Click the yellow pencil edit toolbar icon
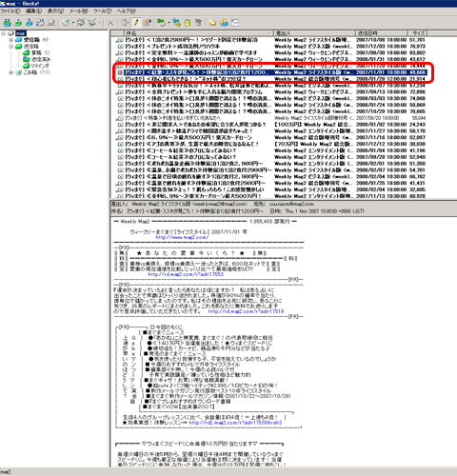 (x=136, y=23)
